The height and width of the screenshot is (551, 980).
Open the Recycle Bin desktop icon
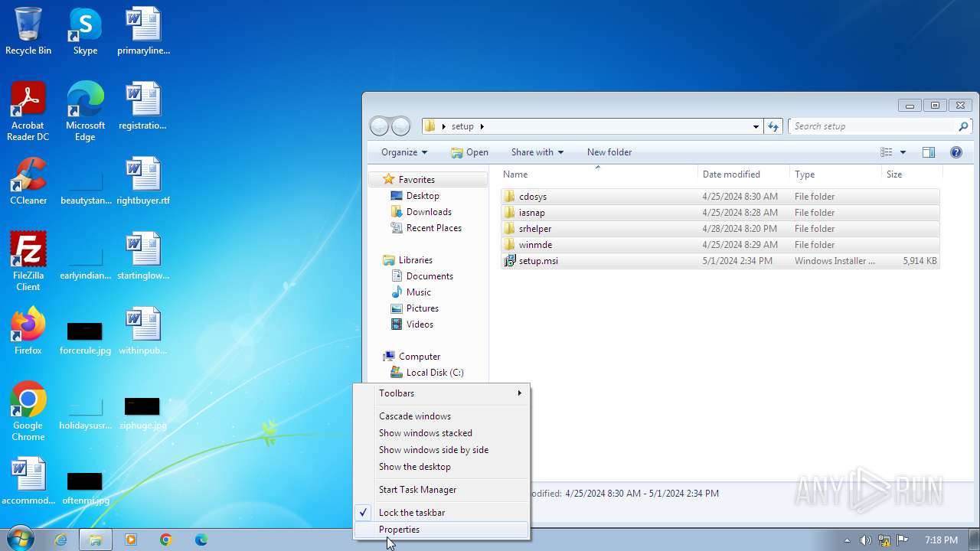pyautogui.click(x=28, y=31)
